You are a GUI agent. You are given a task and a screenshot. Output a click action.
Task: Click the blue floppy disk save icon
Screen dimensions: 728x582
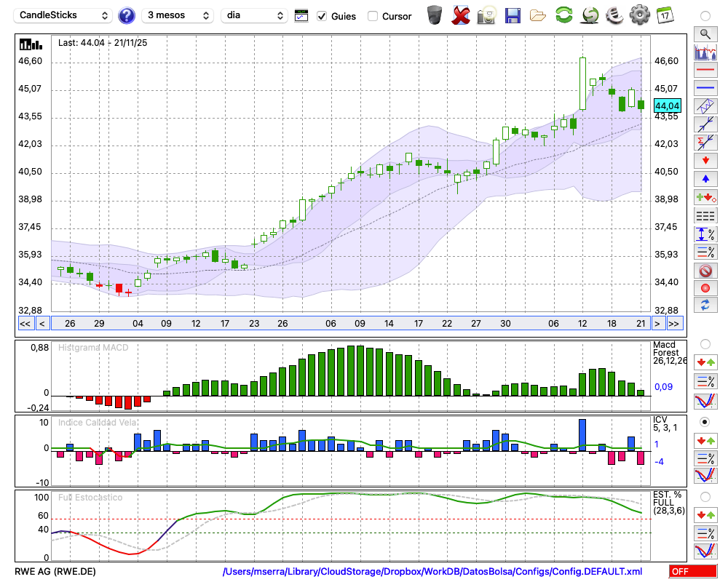tap(513, 15)
